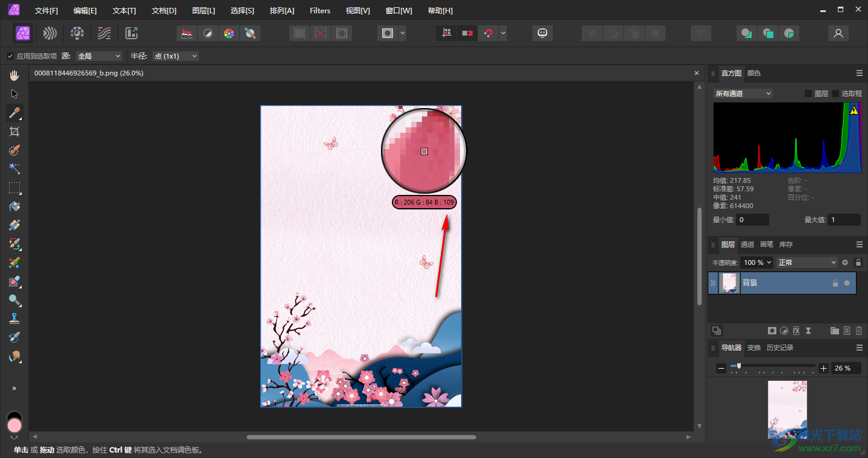Click the 最小值 input field

752,220
